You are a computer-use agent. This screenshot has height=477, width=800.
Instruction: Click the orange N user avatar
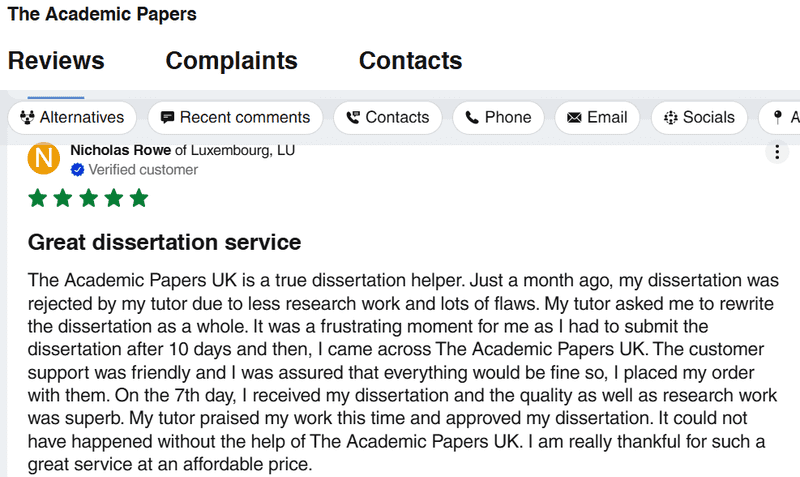pyautogui.click(x=43, y=159)
